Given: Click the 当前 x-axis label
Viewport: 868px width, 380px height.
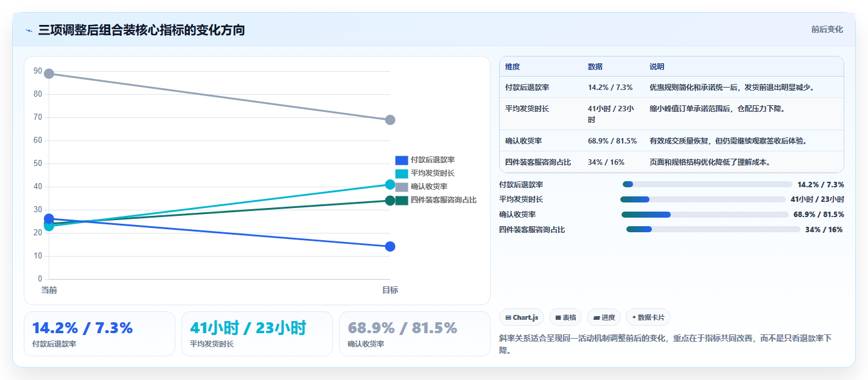Looking at the screenshot, I should point(49,290).
